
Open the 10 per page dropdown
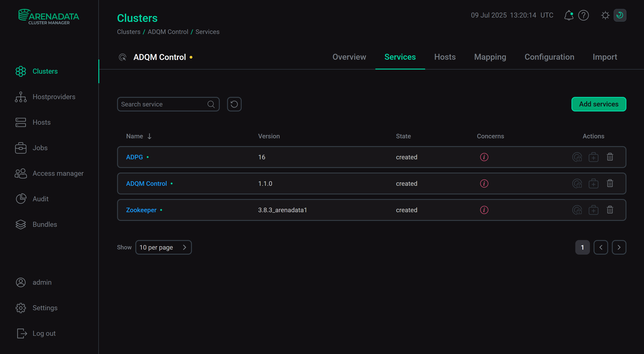click(163, 247)
